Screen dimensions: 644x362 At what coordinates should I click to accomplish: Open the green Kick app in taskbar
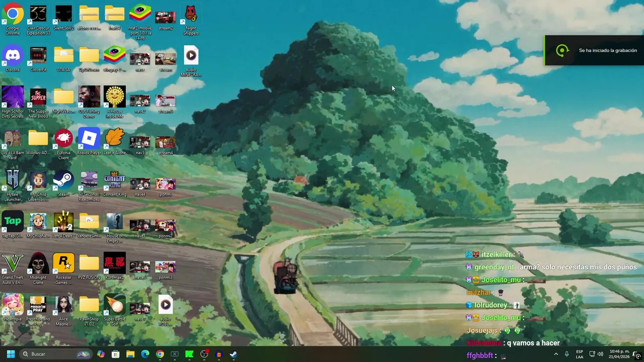(x=189, y=354)
